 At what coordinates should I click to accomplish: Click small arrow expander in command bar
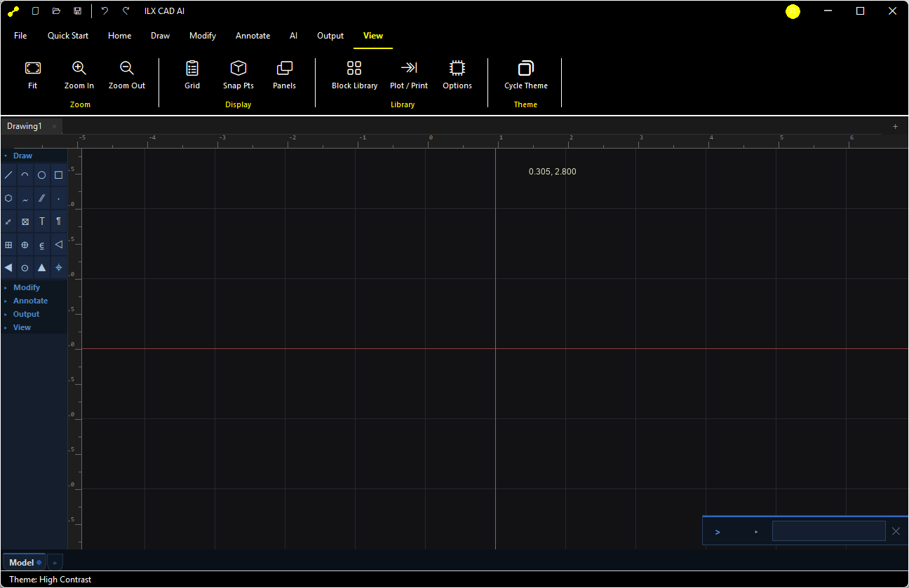click(x=756, y=532)
